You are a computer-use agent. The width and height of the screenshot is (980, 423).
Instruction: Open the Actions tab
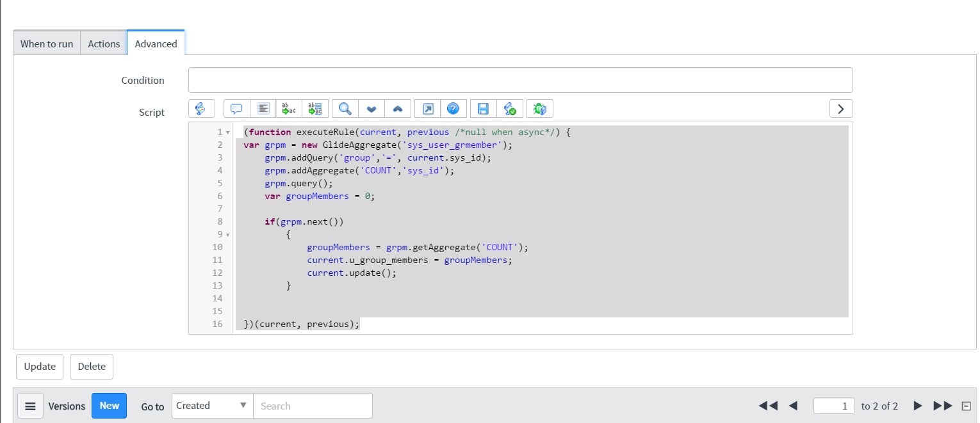pyautogui.click(x=104, y=44)
